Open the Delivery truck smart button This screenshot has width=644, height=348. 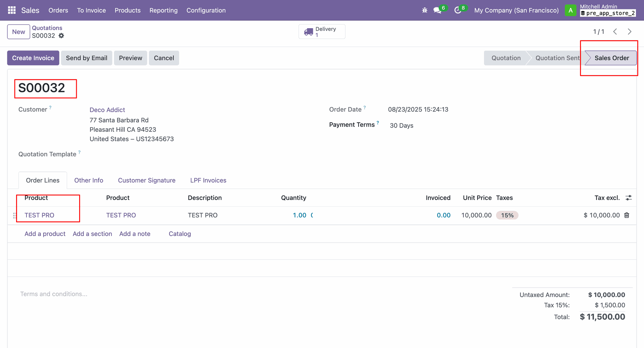[322, 32]
